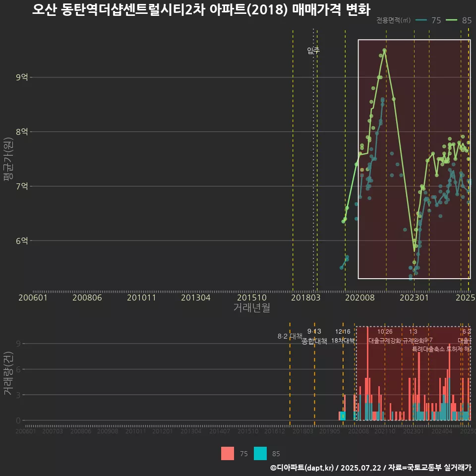Click the 1·3 규제완화 annotation

(x=413, y=336)
